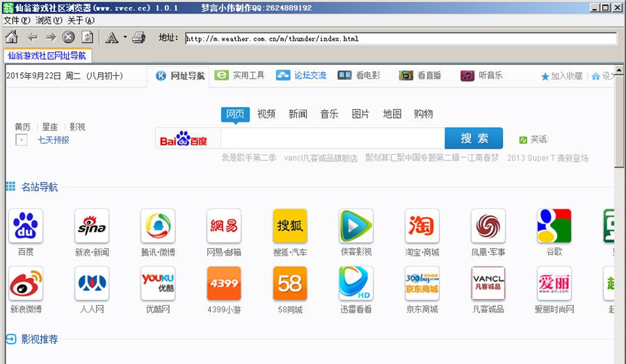Select the 网页 search category
The height and width of the screenshot is (364, 626).
click(x=235, y=114)
